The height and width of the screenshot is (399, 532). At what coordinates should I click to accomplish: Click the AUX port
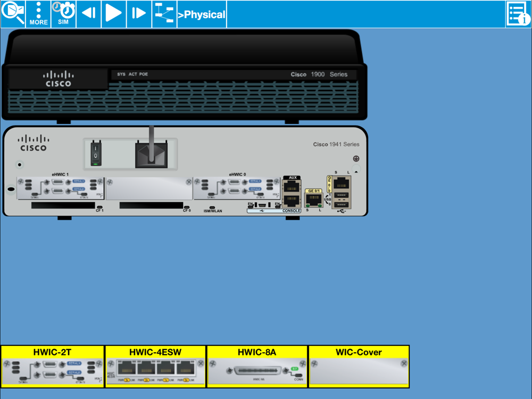click(292, 185)
